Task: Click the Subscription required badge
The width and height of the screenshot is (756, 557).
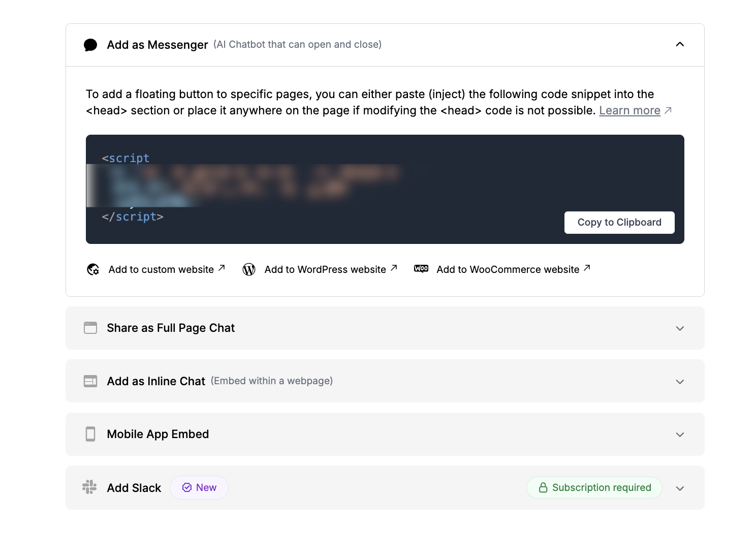Action: (594, 487)
